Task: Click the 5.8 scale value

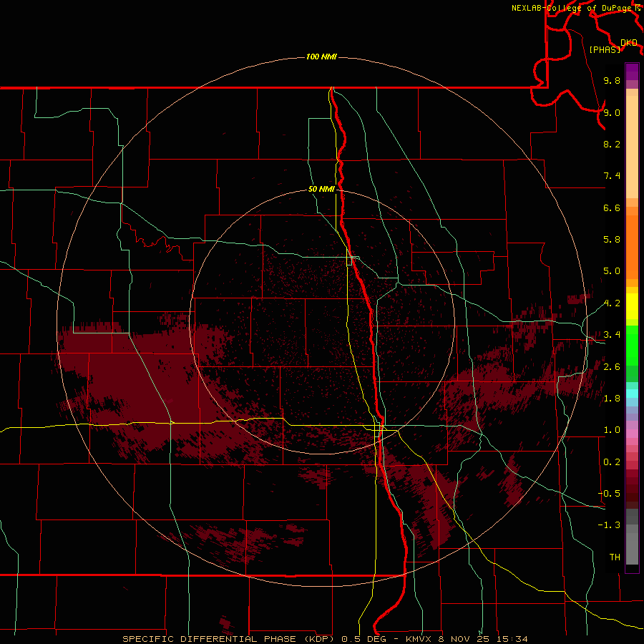Action: click(612, 240)
